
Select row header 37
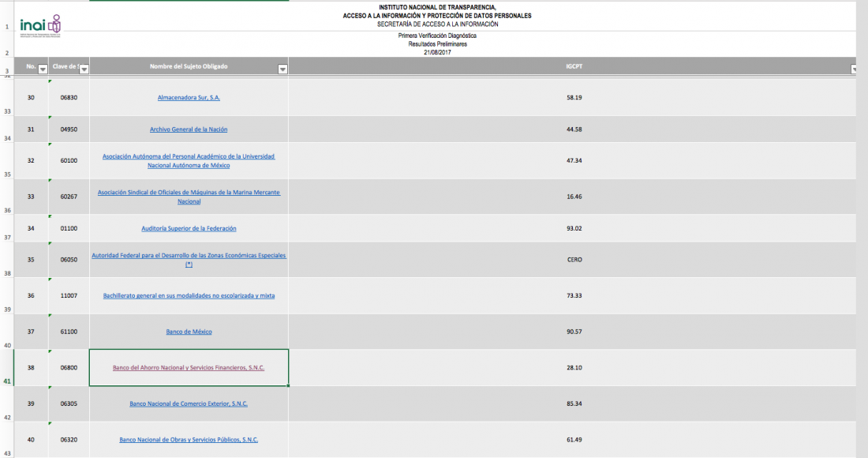pos(7,237)
